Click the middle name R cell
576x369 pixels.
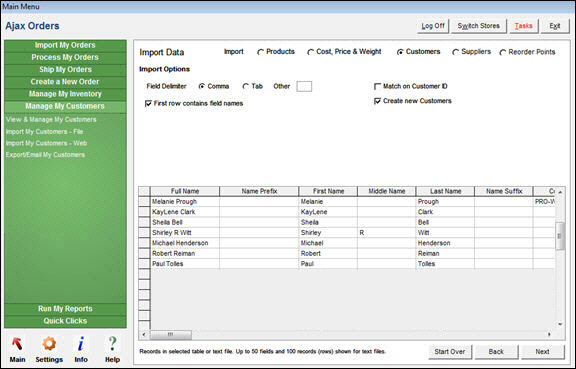386,233
